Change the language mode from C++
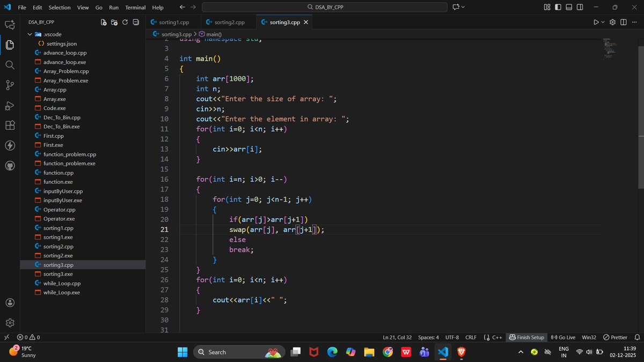The width and height of the screenshot is (644, 362). coord(496,337)
